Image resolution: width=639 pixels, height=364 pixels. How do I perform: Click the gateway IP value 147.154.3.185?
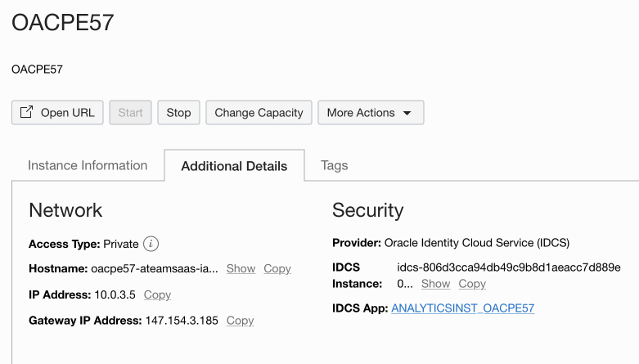point(182,321)
